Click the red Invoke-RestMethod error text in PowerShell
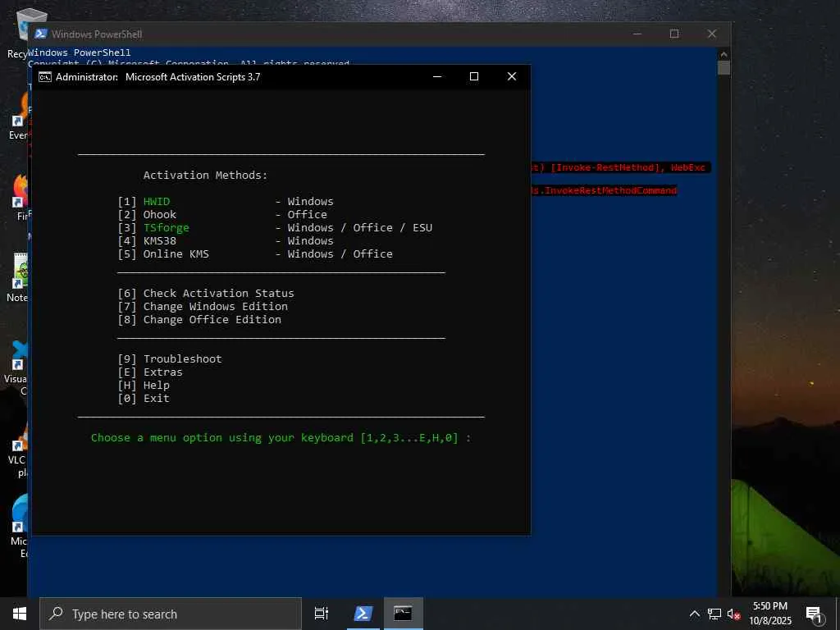 tap(620, 167)
